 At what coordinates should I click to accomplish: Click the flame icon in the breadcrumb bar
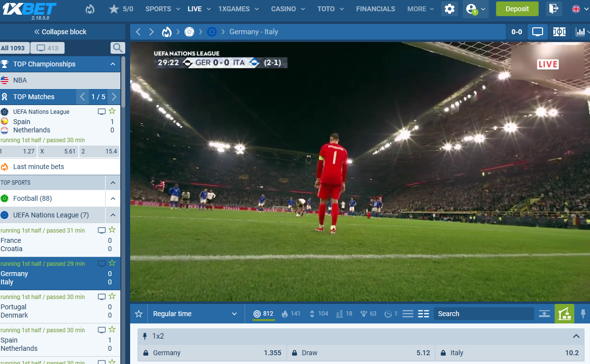(167, 32)
